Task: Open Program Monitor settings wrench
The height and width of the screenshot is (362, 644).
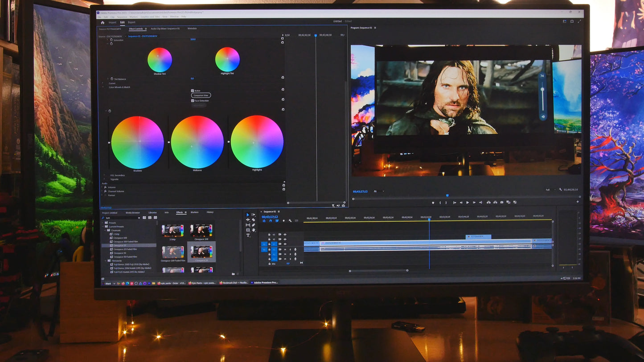Action: click(561, 190)
